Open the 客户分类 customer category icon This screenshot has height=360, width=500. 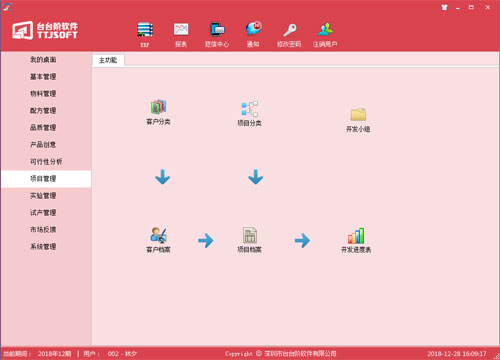tap(158, 112)
